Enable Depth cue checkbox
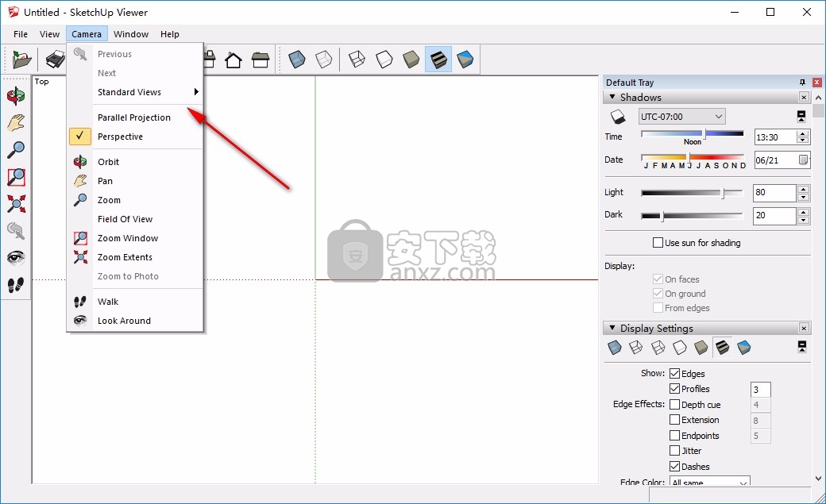Image resolution: width=826 pixels, height=504 pixels. [x=674, y=405]
